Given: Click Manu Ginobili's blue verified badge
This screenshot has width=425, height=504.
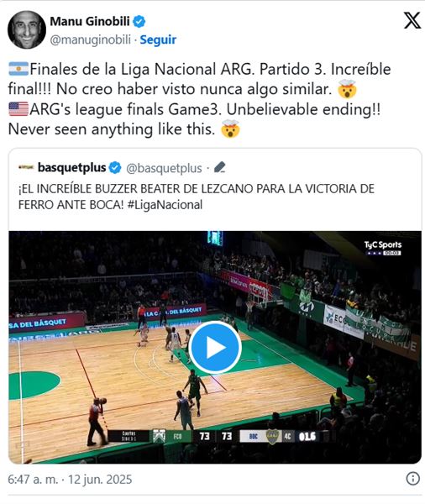Looking at the screenshot, I should [x=139, y=22].
